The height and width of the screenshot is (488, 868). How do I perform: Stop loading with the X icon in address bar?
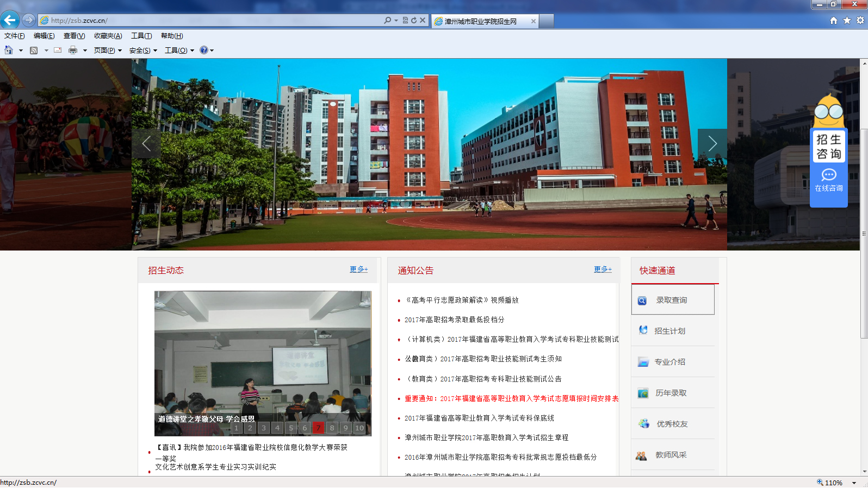pos(423,20)
